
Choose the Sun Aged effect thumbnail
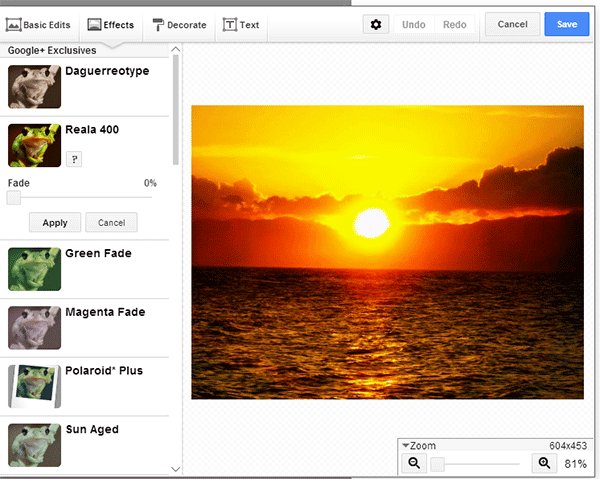pos(34,445)
